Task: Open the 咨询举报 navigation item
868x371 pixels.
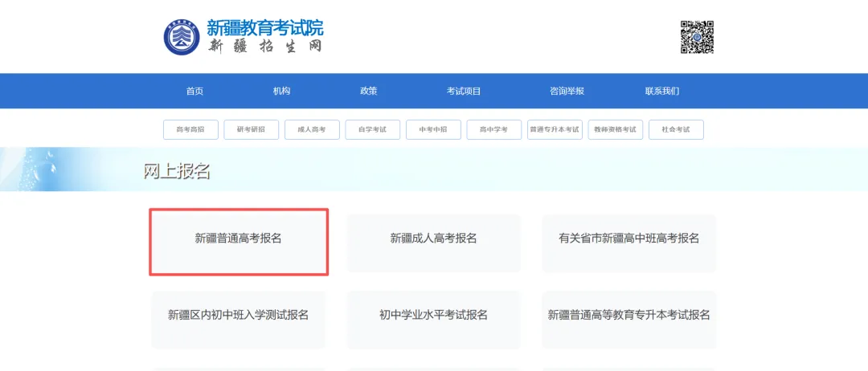Action: click(567, 92)
